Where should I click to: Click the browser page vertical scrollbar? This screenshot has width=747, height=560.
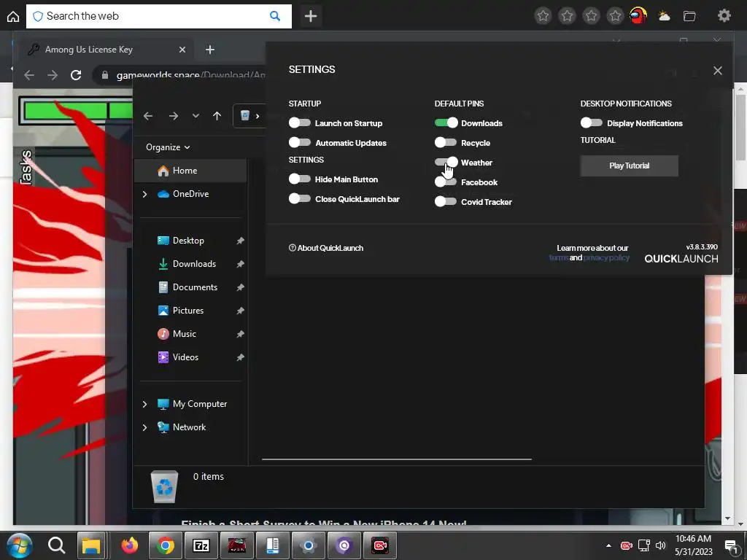tap(741, 127)
